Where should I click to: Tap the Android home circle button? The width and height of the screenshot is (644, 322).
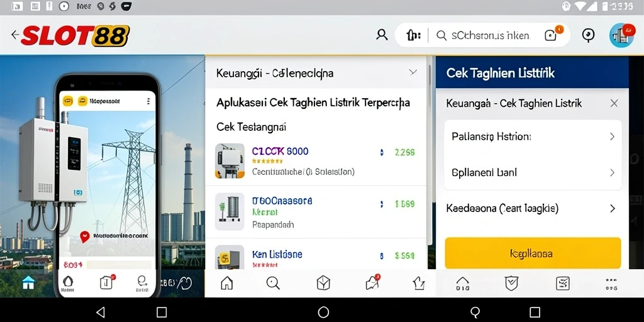coord(323,312)
